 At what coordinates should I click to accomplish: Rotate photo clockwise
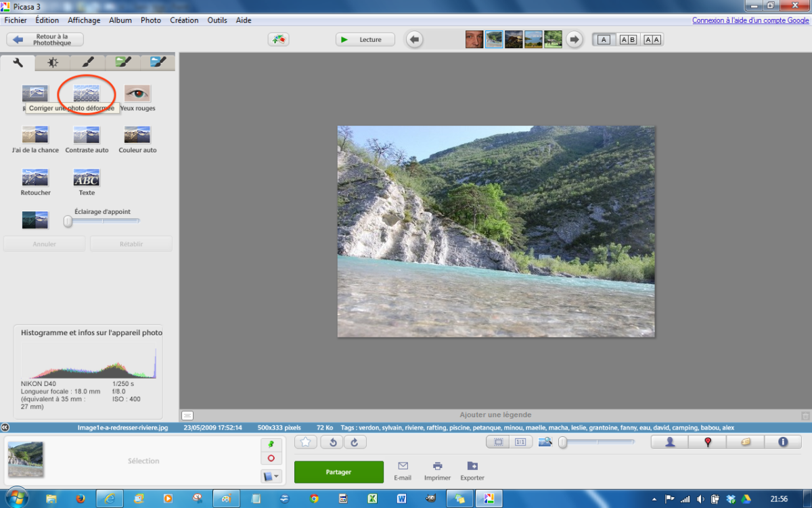pyautogui.click(x=355, y=442)
